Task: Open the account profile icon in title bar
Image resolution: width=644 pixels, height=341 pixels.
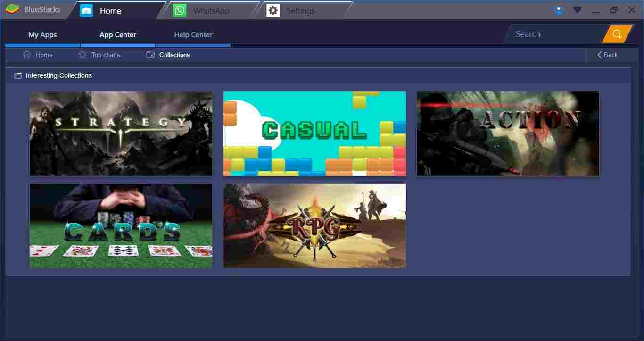Action: point(559,10)
